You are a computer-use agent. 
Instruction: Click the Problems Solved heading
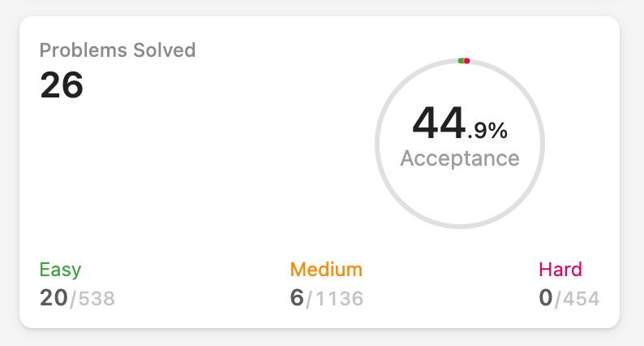coord(118,50)
